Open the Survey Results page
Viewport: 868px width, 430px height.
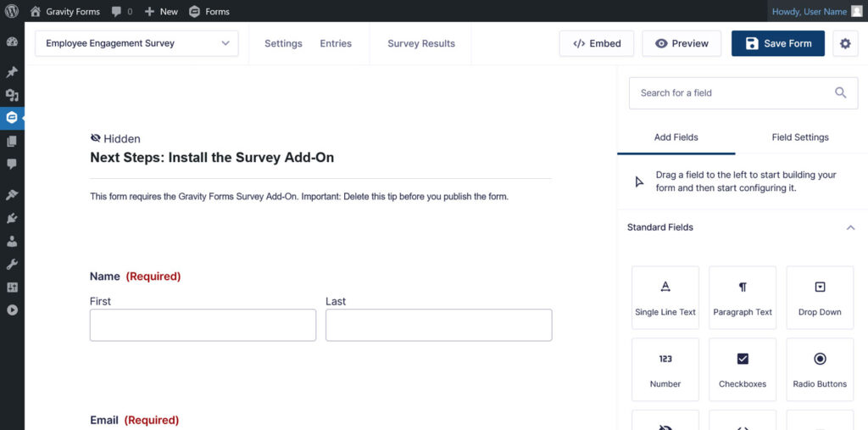[x=421, y=43]
